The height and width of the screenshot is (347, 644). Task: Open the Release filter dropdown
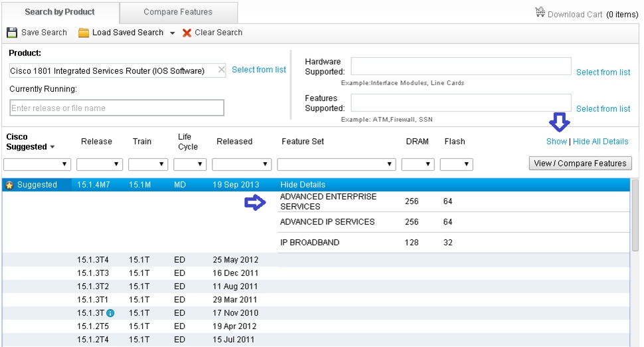tap(100, 164)
